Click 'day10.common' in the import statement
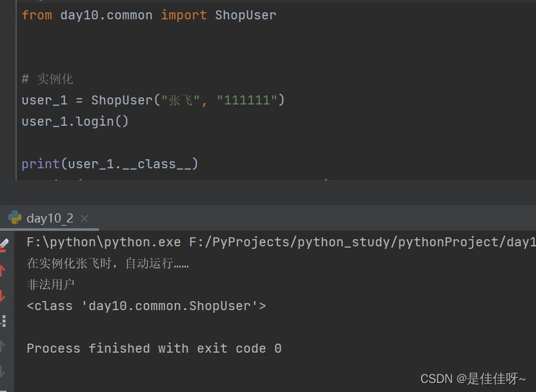The image size is (536, 392). (106, 15)
